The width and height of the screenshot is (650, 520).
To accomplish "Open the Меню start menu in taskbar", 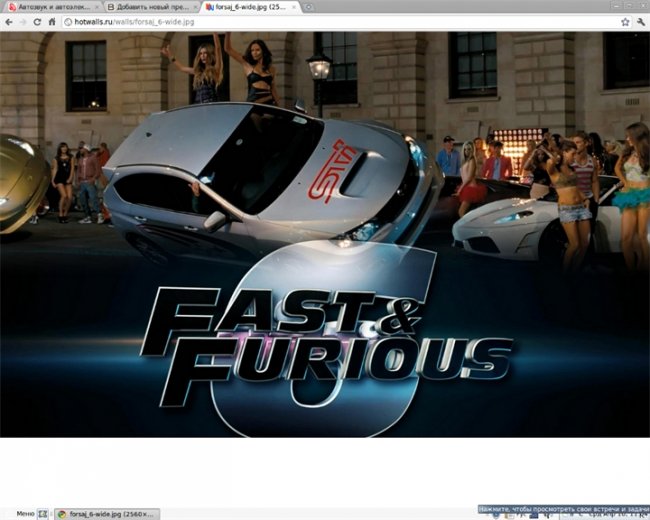I will pyautogui.click(x=24, y=513).
